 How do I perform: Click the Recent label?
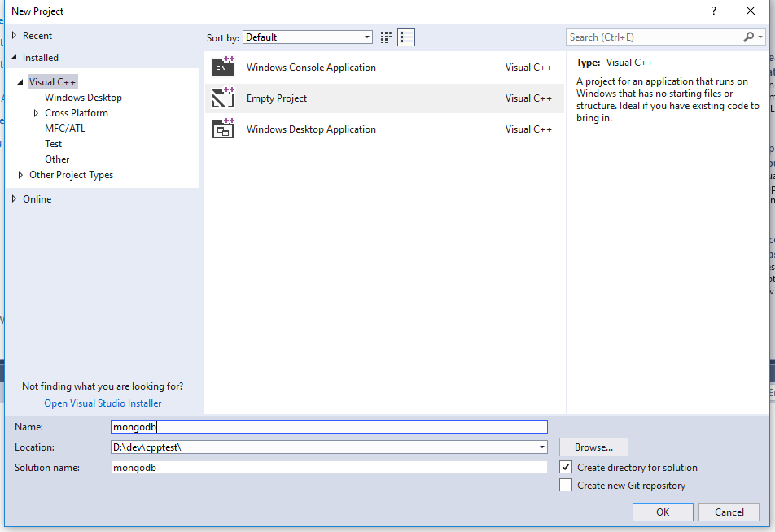[x=37, y=36]
